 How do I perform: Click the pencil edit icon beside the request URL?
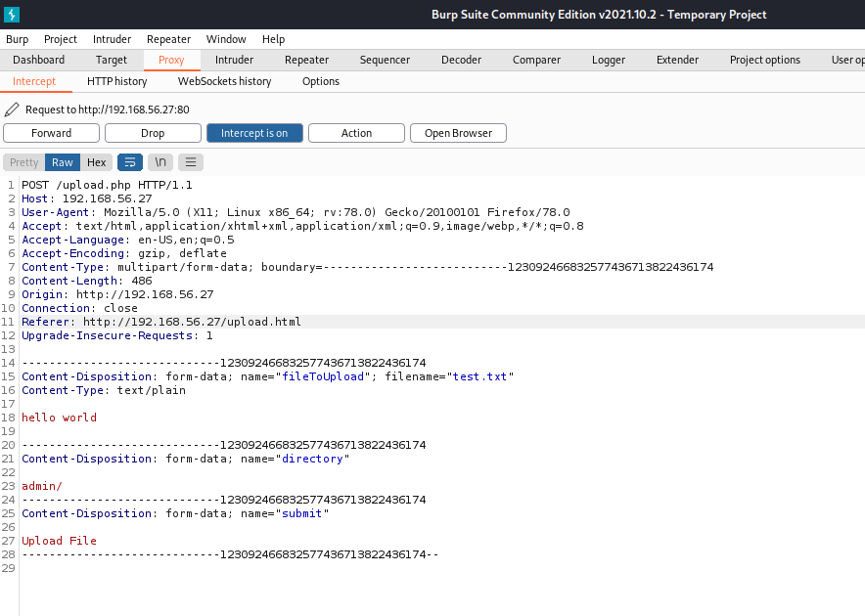pos(12,110)
